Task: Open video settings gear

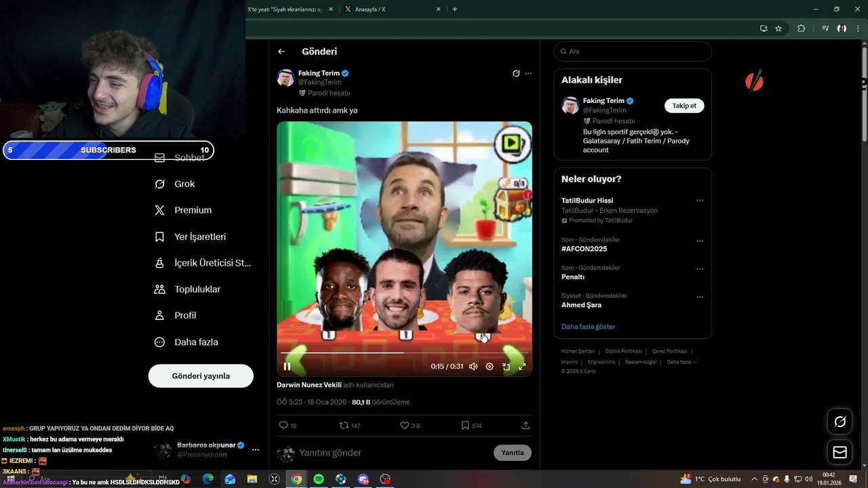Action: (490, 367)
